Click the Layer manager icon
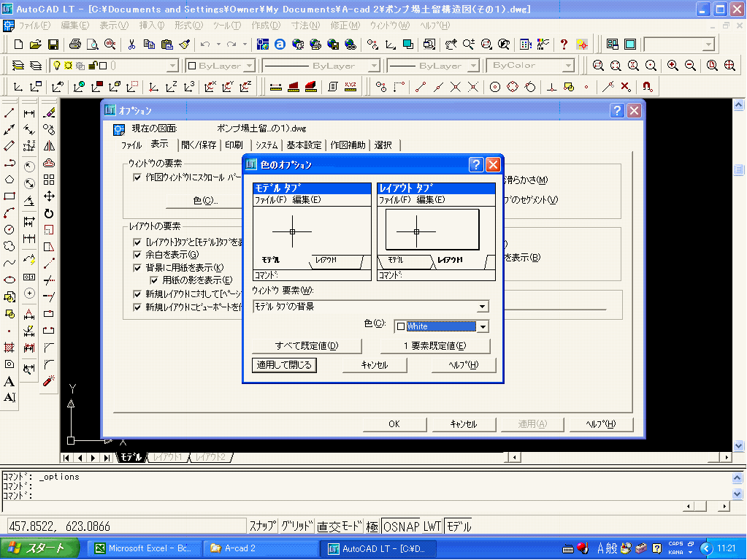The width and height of the screenshot is (747, 560). pos(18,65)
